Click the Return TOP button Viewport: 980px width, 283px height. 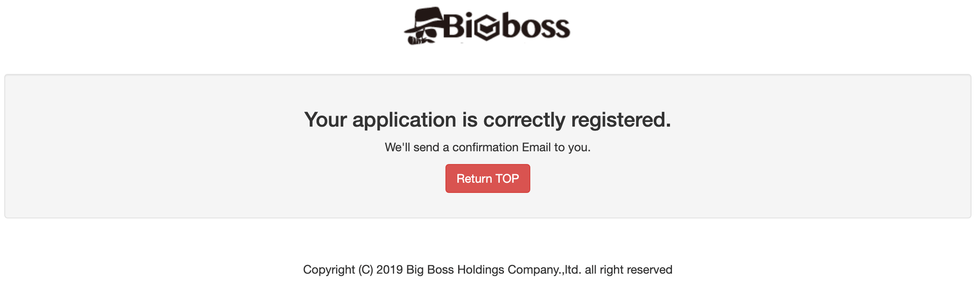click(487, 178)
